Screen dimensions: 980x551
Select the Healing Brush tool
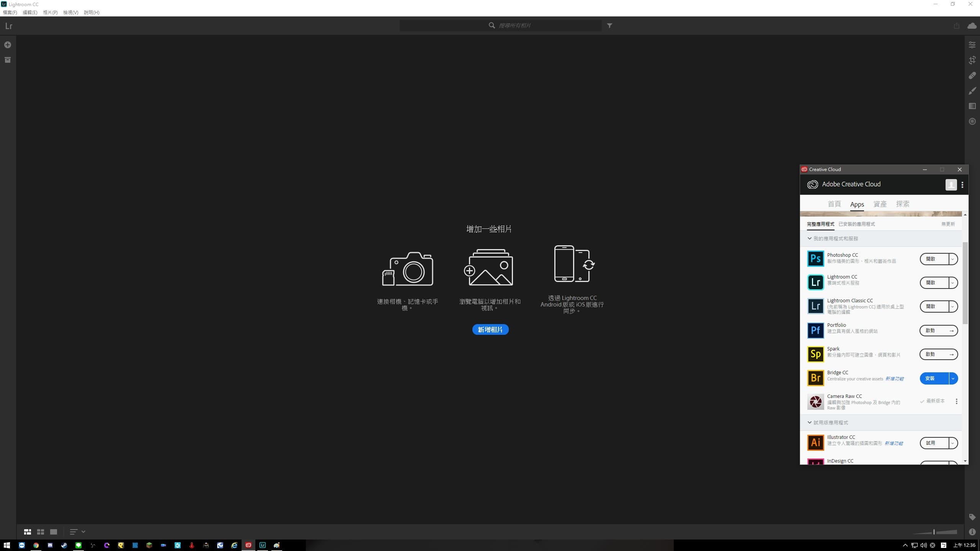coord(972,75)
